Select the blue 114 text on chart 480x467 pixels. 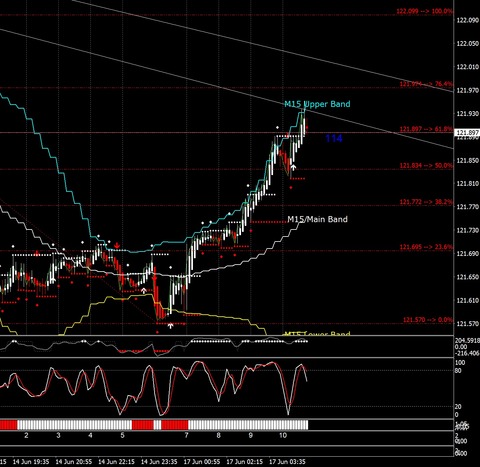coord(334,138)
